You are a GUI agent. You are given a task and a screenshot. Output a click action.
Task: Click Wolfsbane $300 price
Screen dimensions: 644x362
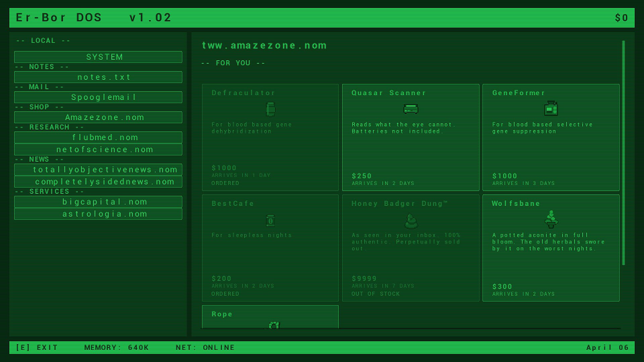pyautogui.click(x=502, y=287)
